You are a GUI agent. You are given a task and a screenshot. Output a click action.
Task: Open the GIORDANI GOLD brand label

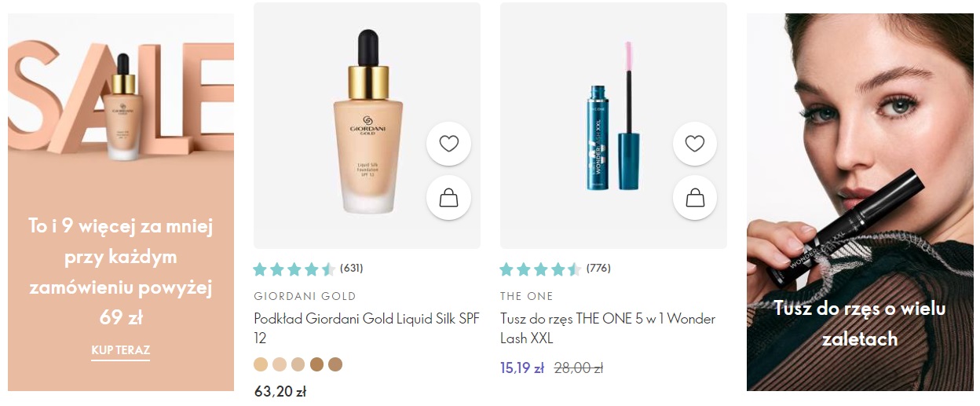coord(305,296)
